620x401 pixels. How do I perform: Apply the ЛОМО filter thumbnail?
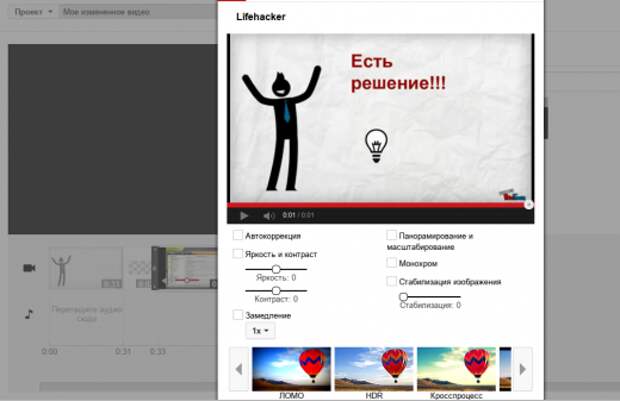[x=291, y=369]
